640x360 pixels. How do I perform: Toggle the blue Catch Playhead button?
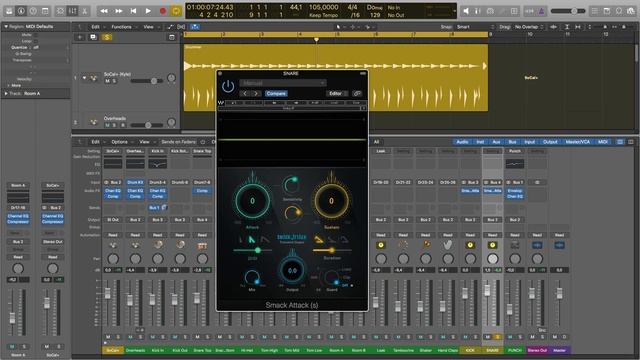[195, 27]
